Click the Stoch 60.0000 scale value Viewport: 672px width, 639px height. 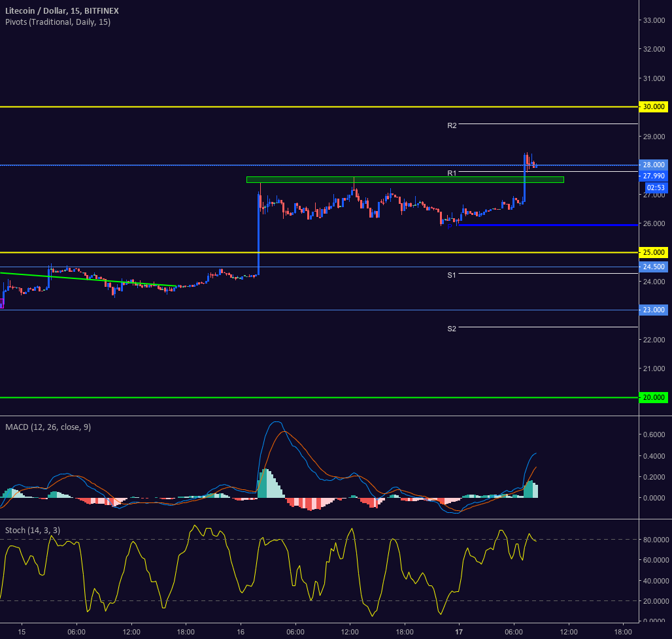(656, 560)
